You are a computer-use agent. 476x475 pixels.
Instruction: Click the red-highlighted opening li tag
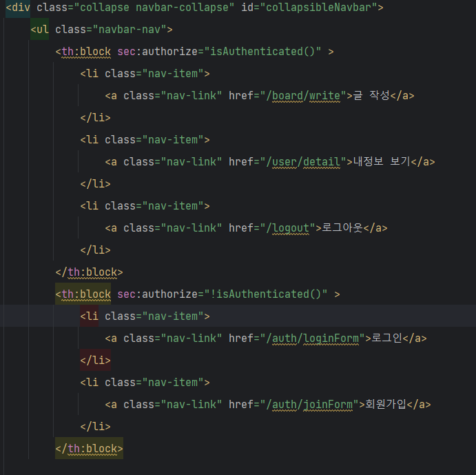90,316
